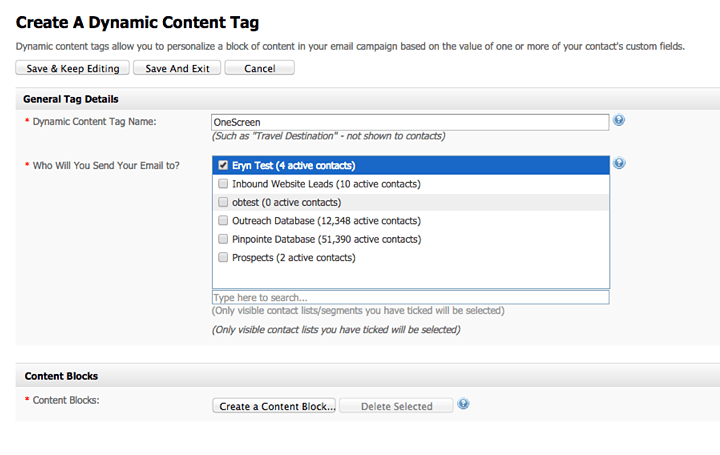Select 'Pinpointe Database (51,390 active contacts)' text
720x455 pixels.
tap(326, 239)
